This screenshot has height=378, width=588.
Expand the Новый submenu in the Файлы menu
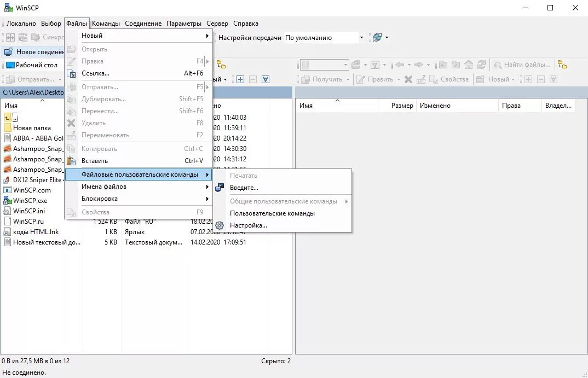point(139,36)
